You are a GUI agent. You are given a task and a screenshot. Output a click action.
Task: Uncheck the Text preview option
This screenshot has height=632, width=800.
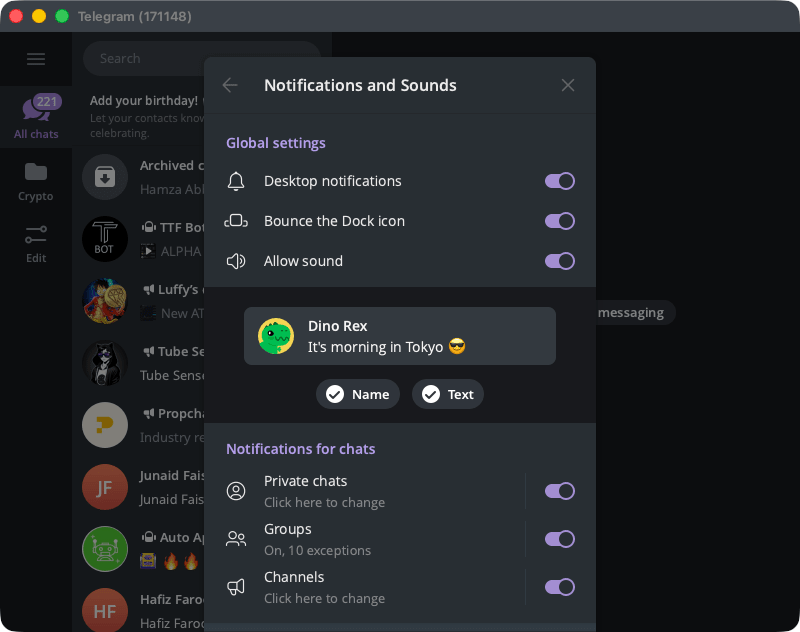click(x=448, y=394)
